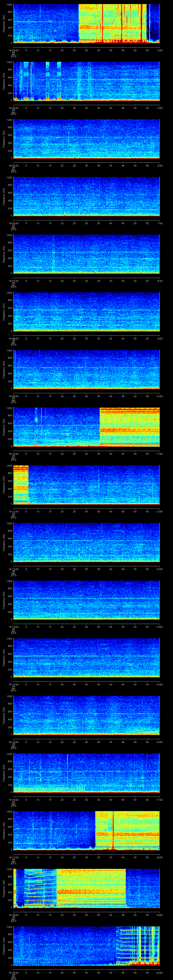Click the 7:00 end time label
Screen dimensions: 173x980
tap(160, 224)
